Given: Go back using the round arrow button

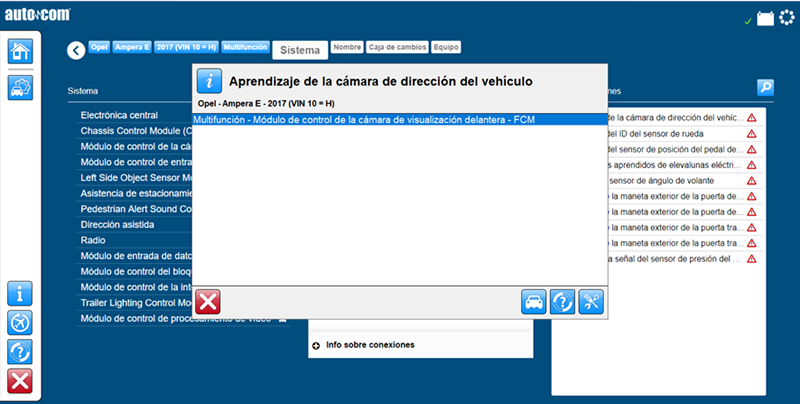Looking at the screenshot, I should click(76, 50).
